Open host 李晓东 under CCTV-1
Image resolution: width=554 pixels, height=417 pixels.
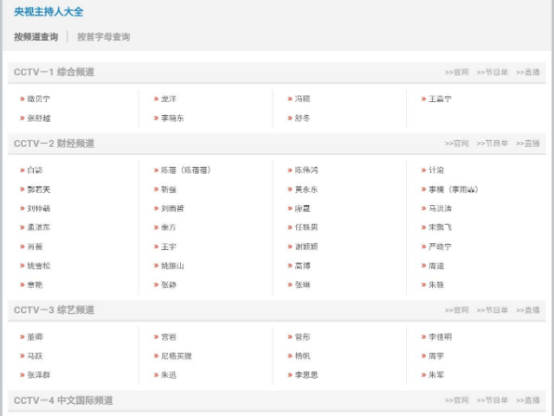pos(172,118)
